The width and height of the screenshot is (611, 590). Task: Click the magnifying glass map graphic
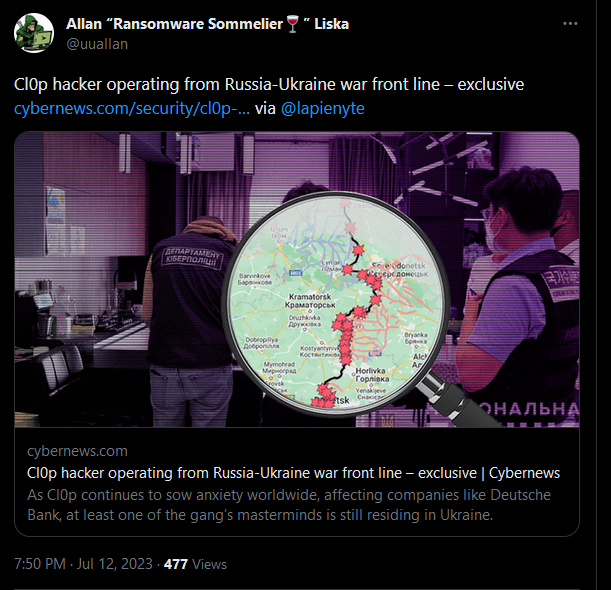click(x=338, y=302)
